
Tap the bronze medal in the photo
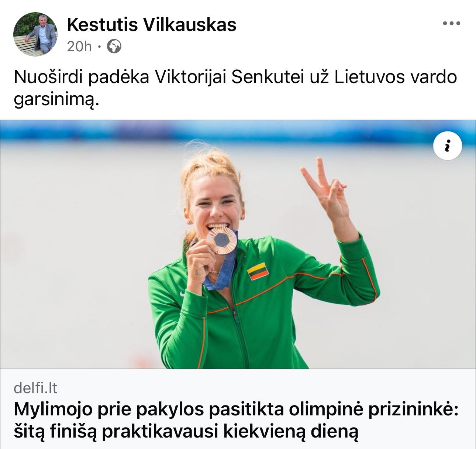click(x=221, y=240)
